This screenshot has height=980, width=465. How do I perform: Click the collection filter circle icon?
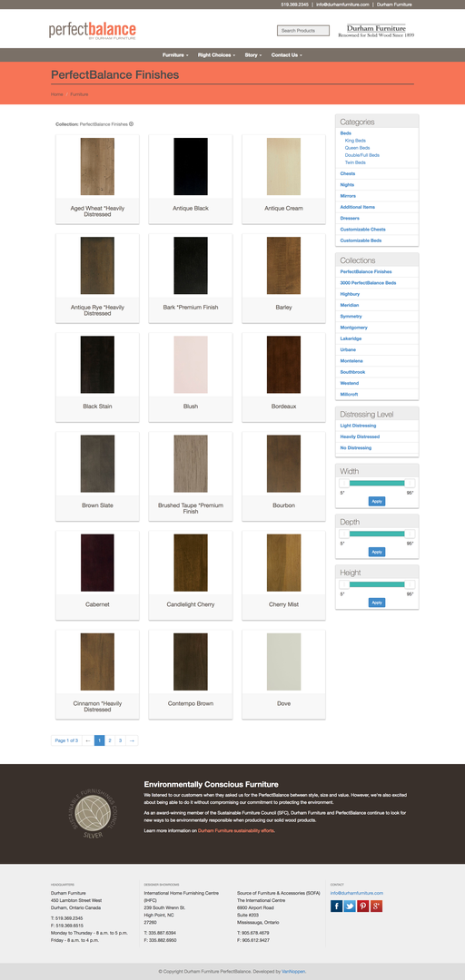132,123
